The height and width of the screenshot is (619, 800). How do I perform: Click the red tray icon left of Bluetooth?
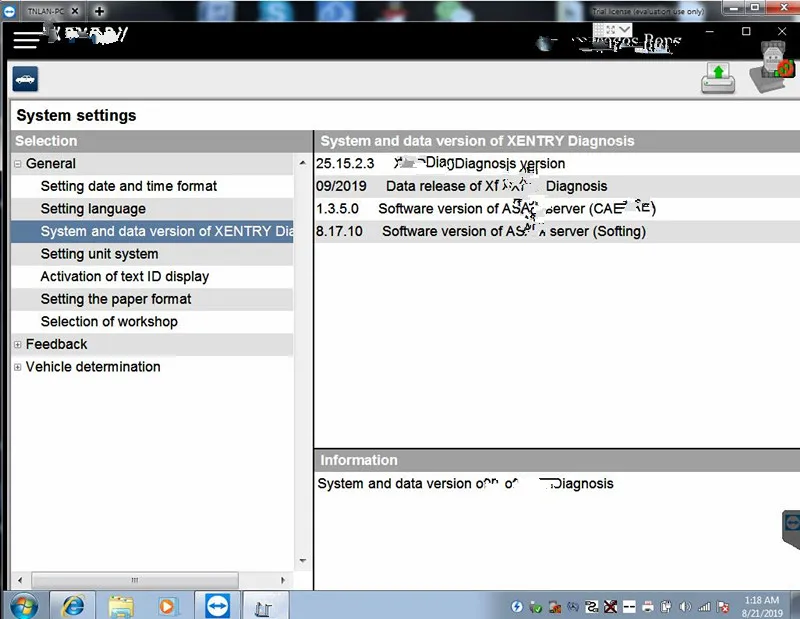pos(555,607)
